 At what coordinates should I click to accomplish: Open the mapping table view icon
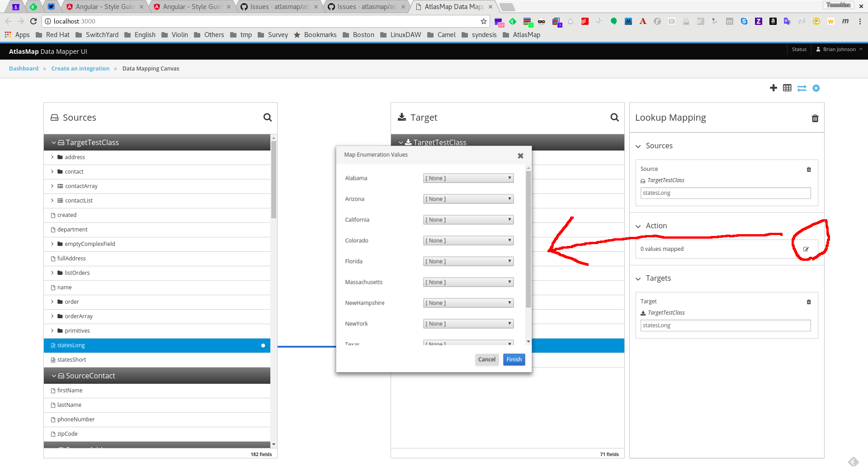tap(788, 88)
